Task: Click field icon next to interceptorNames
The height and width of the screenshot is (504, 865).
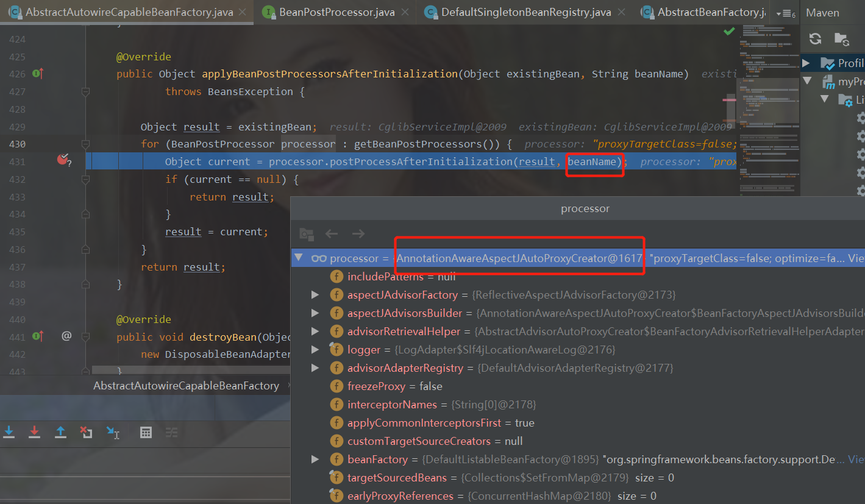Action: click(336, 405)
